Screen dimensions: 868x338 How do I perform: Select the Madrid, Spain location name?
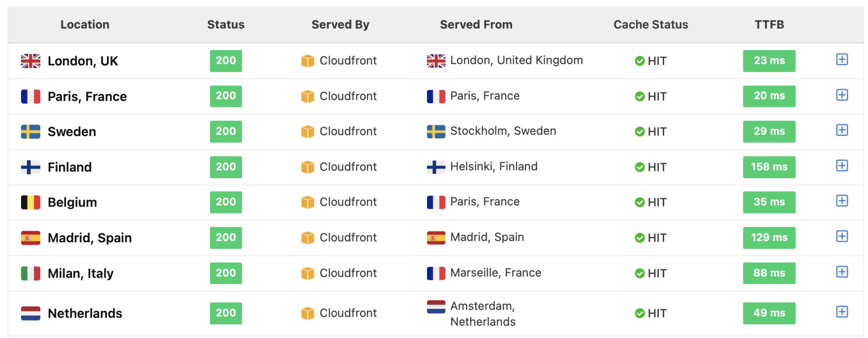(90, 238)
